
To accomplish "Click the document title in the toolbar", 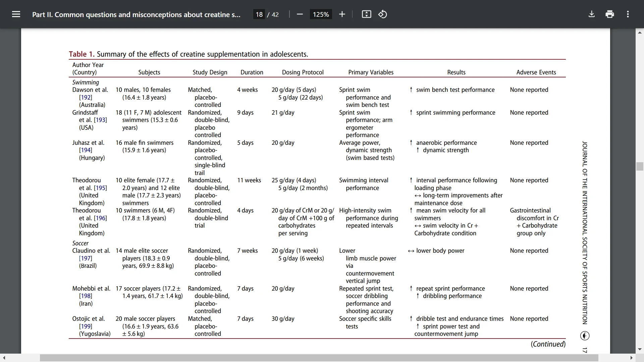I will pos(136,14).
